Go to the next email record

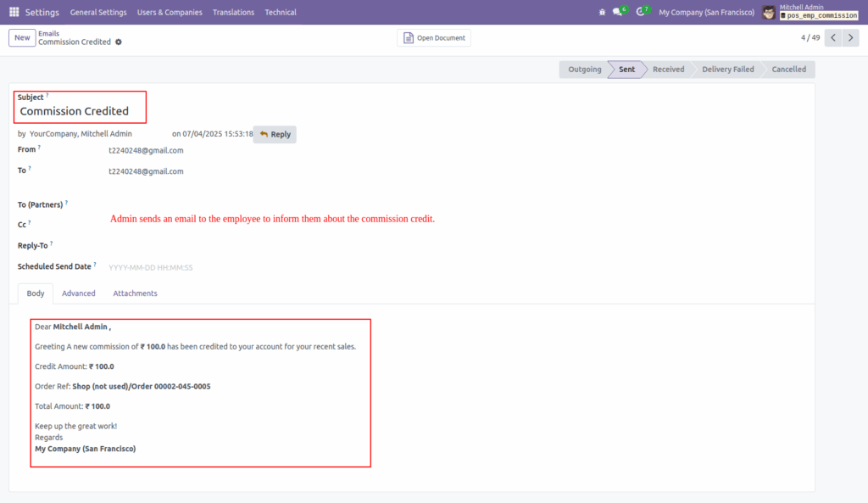pyautogui.click(x=853, y=37)
